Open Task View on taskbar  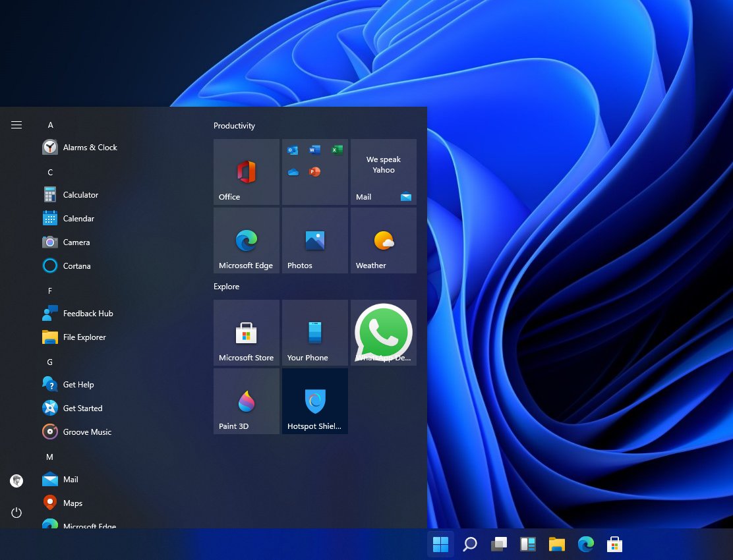(x=499, y=544)
